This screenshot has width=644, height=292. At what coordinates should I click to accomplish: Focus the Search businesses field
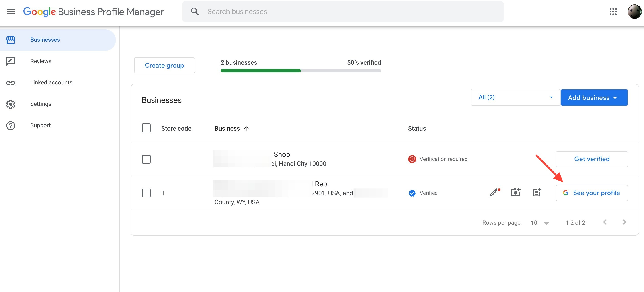pos(343,12)
